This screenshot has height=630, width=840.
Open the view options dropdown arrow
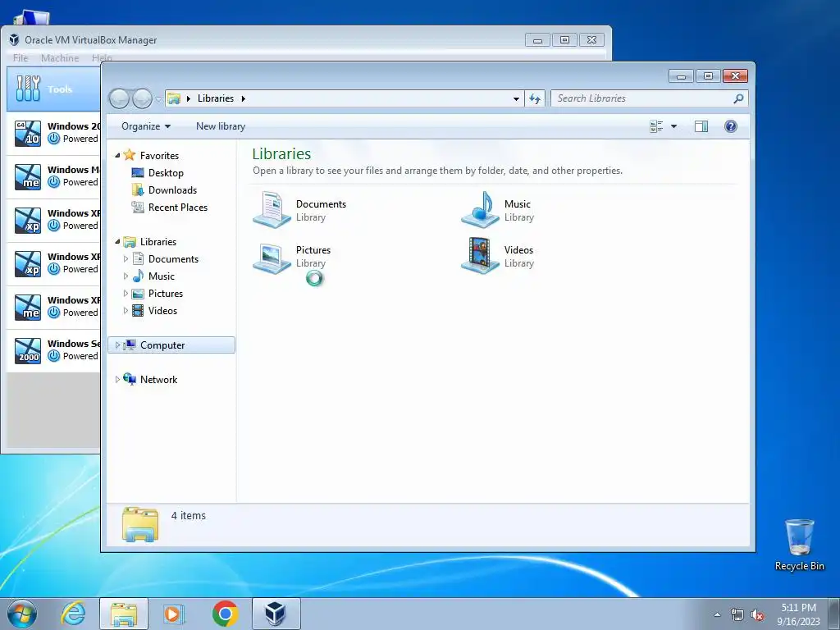click(x=674, y=126)
